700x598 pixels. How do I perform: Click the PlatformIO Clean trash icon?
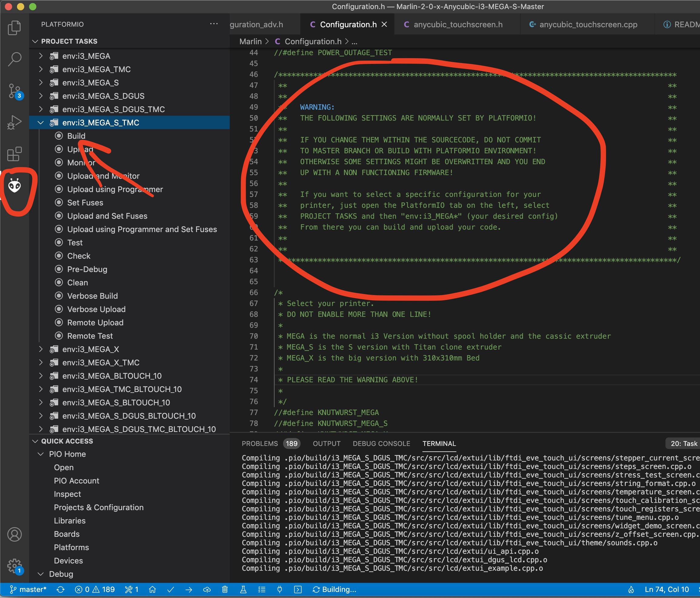pos(225,589)
